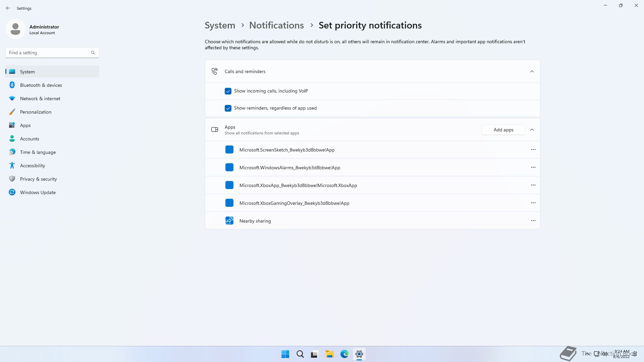
Task: Click the search magnifier in Find a setting
Action: pos(93,53)
